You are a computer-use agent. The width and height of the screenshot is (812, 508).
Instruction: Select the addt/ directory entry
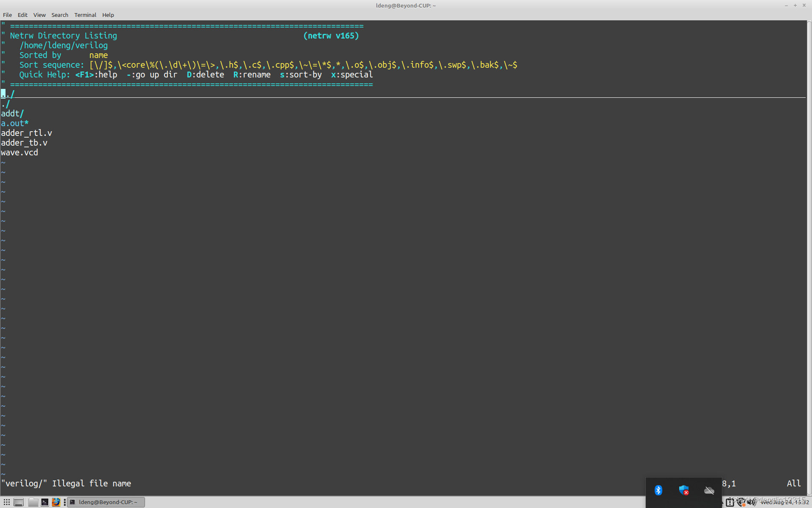12,113
